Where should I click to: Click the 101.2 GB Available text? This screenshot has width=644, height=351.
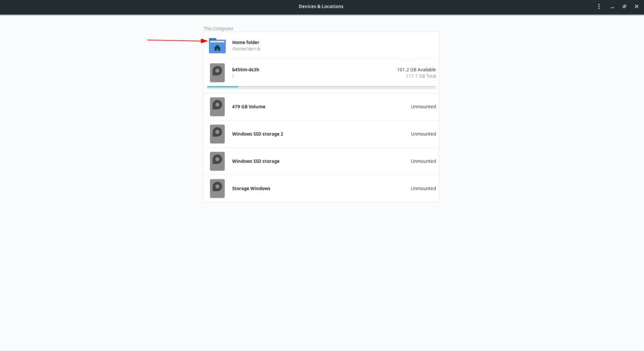[x=416, y=70]
